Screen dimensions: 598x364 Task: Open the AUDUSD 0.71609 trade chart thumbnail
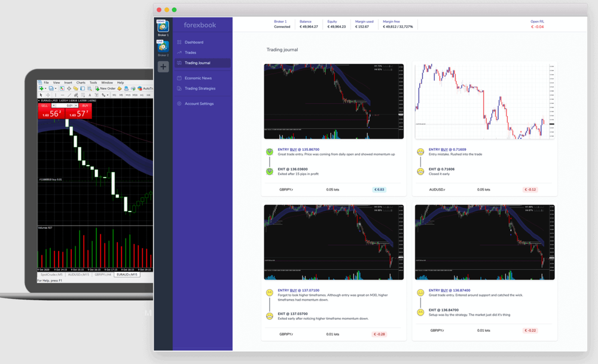485,102
